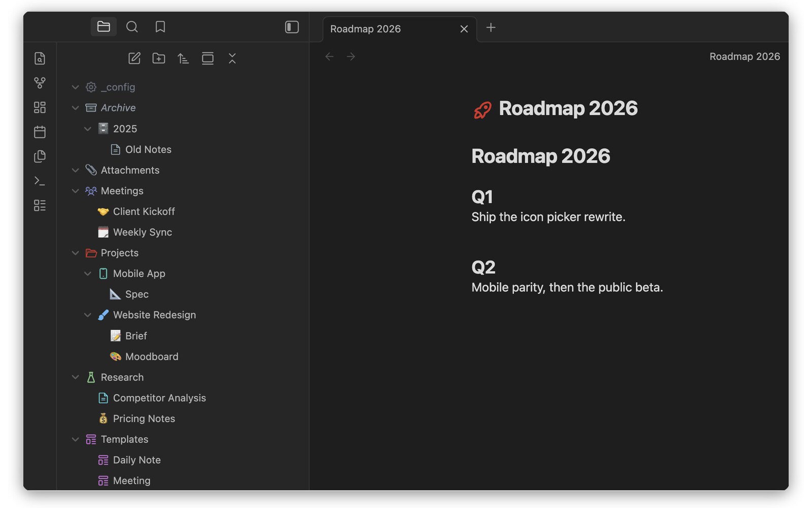Collapse the Archive folder chevron

click(x=75, y=108)
